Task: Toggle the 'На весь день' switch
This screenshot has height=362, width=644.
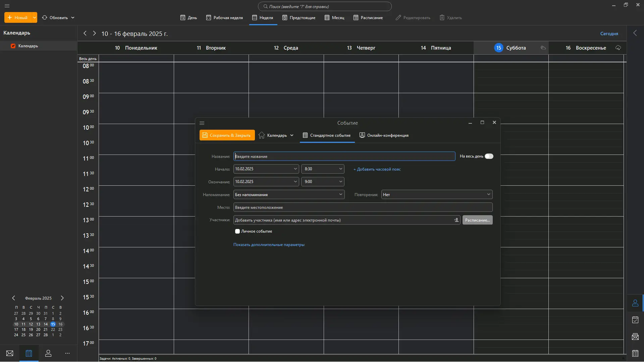Action: point(489,156)
